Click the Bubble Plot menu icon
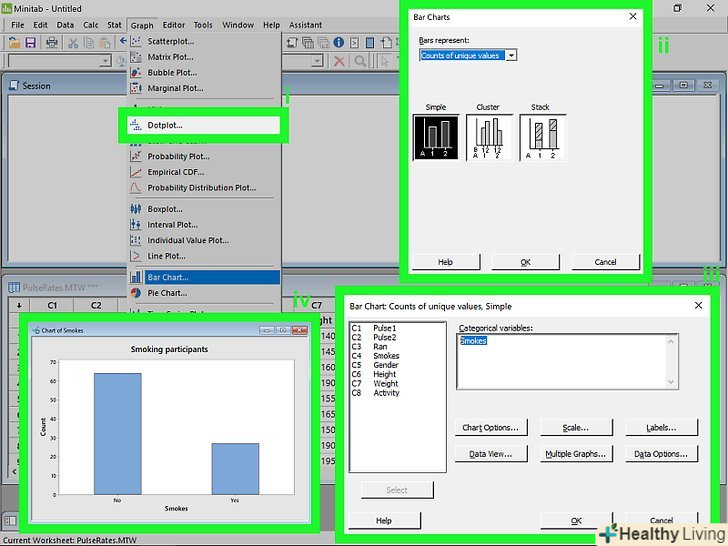Screen dimensions: 728x546 136,72
